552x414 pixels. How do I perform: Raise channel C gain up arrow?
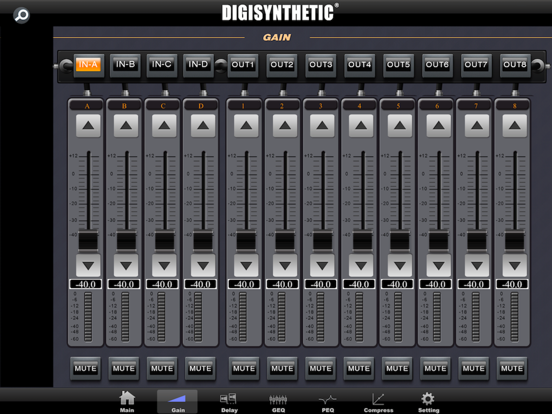click(x=164, y=126)
